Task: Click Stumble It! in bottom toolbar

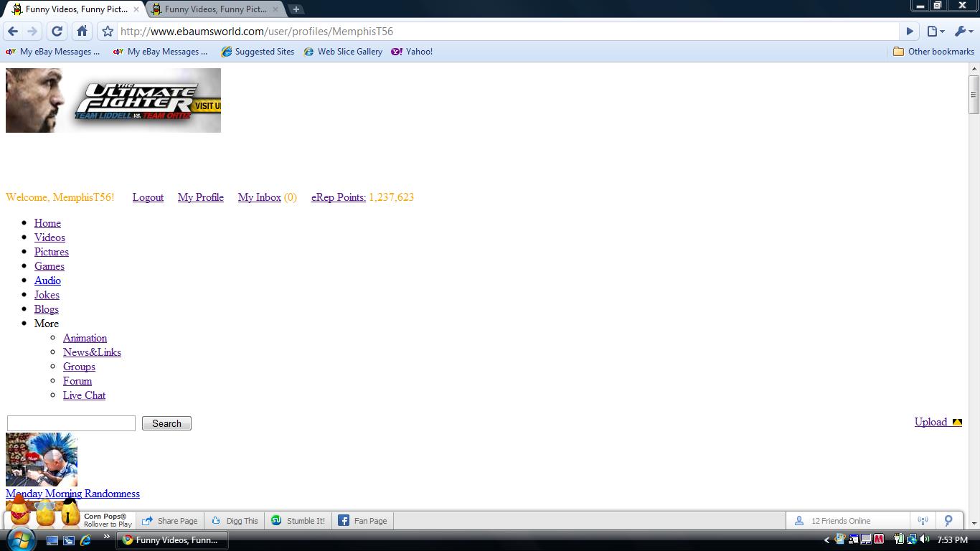Action: pyautogui.click(x=298, y=521)
